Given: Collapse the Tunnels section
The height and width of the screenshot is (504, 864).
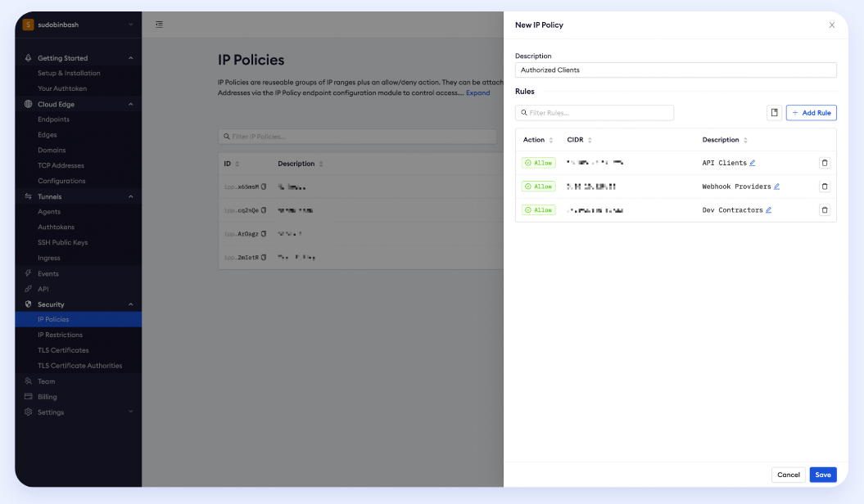Looking at the screenshot, I should (x=130, y=196).
